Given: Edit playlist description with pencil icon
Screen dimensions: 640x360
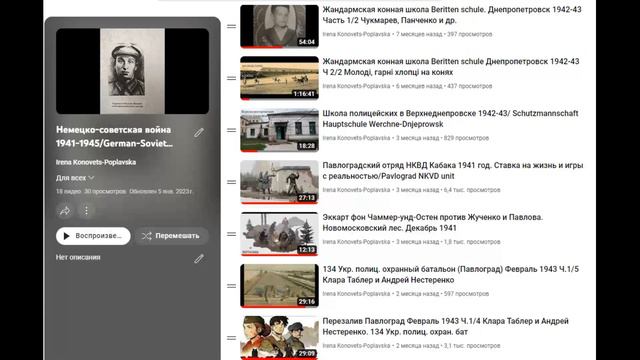Looking at the screenshot, I should pyautogui.click(x=199, y=259).
